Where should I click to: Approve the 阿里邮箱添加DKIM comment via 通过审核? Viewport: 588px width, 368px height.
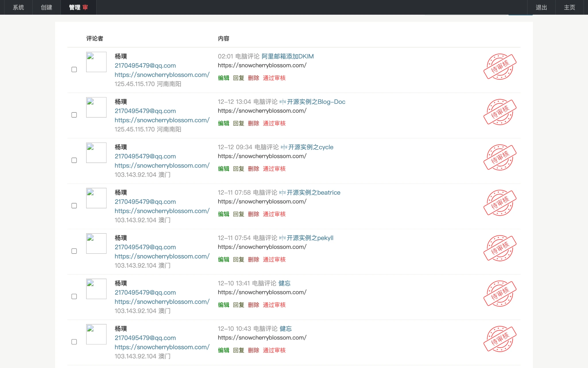coord(274,78)
